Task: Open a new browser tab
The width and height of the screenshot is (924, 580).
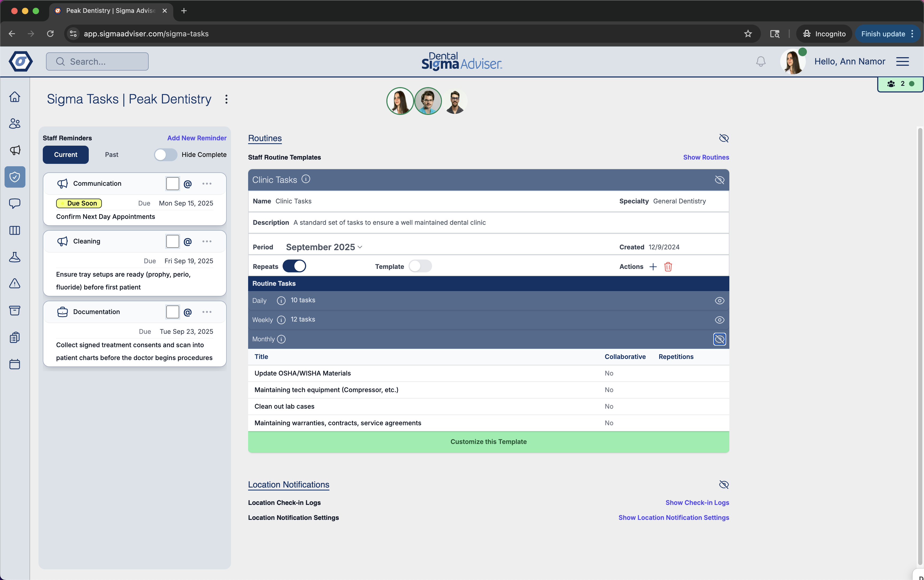Action: coord(184,11)
